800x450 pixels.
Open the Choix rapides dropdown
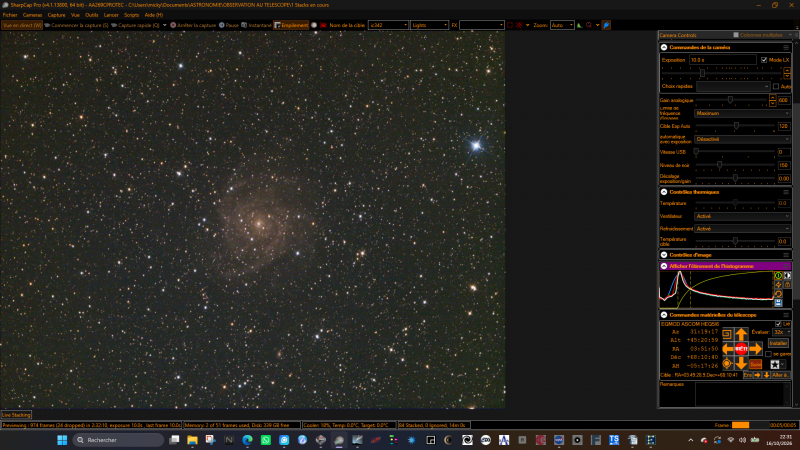[733, 86]
